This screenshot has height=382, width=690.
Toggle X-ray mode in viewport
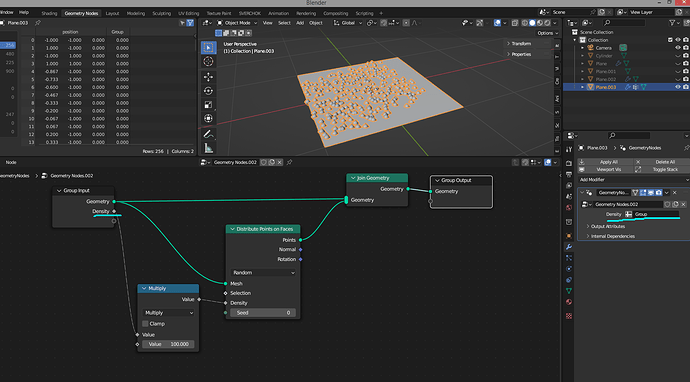515,23
